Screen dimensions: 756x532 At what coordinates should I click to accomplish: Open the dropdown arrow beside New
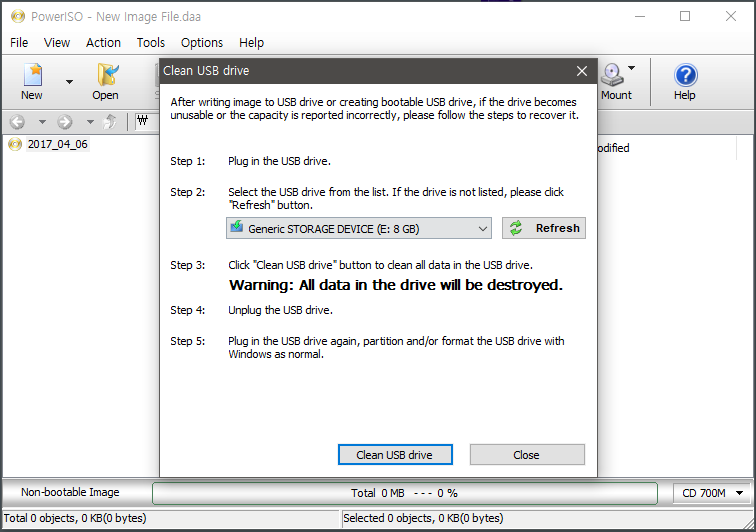(69, 81)
